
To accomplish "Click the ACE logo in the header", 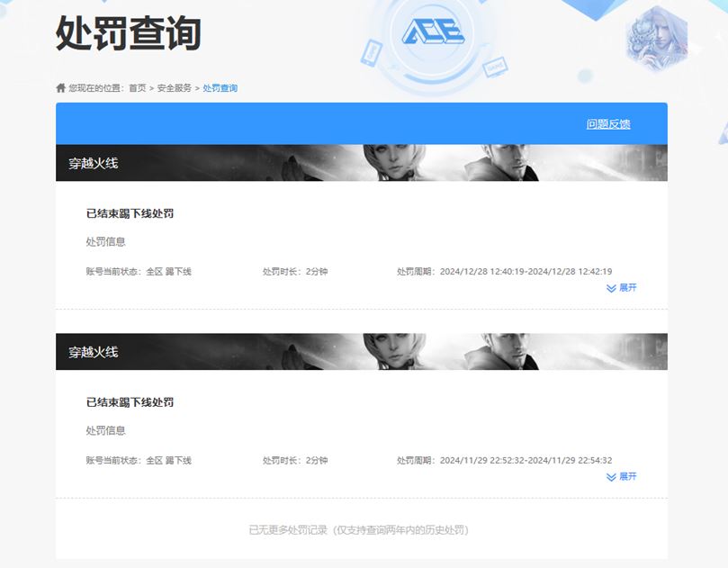I will [x=433, y=32].
